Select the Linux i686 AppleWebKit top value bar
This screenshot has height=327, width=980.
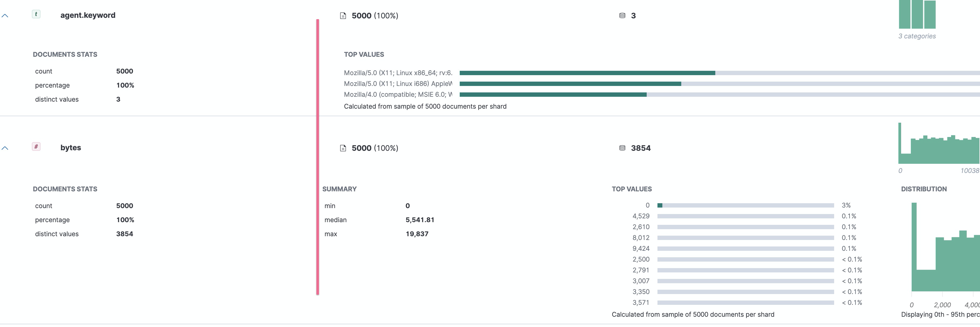click(x=570, y=84)
